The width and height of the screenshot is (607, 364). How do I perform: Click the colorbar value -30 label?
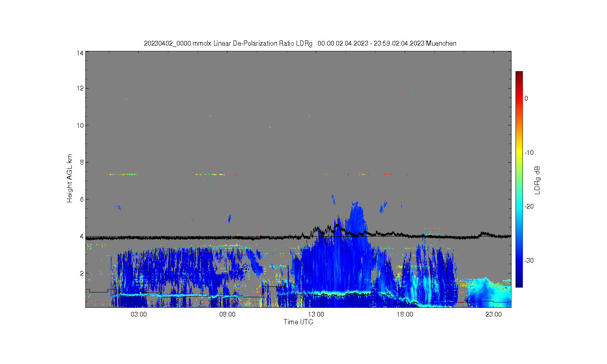tap(529, 260)
